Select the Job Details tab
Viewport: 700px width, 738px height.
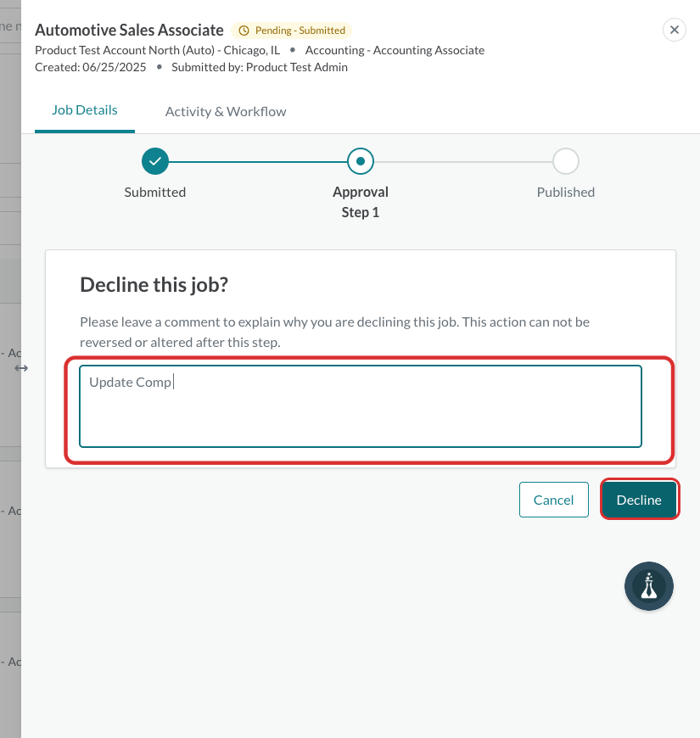(85, 110)
